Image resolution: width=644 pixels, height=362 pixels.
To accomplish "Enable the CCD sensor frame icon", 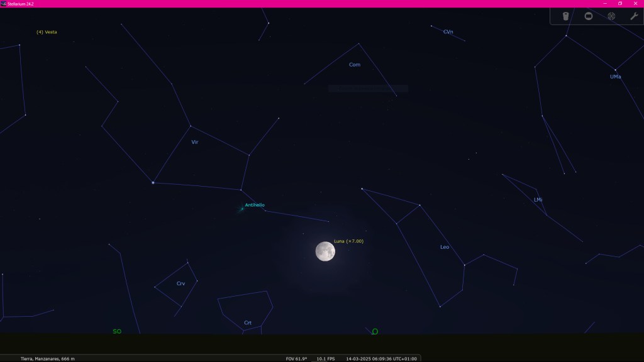I will click(x=589, y=16).
